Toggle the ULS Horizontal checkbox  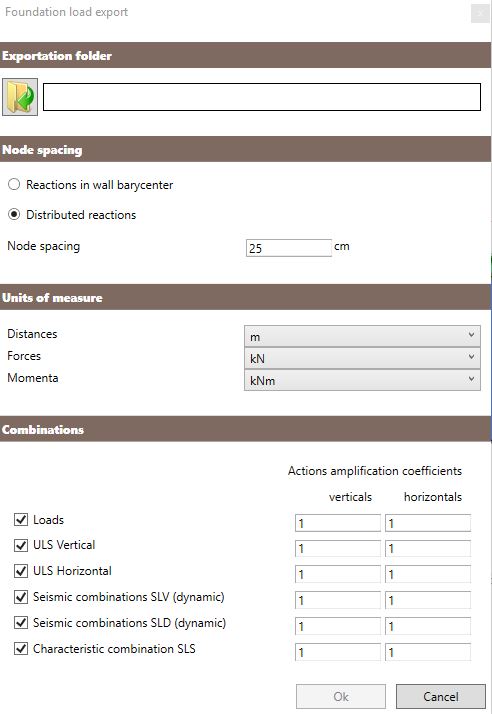pyautogui.click(x=21, y=571)
